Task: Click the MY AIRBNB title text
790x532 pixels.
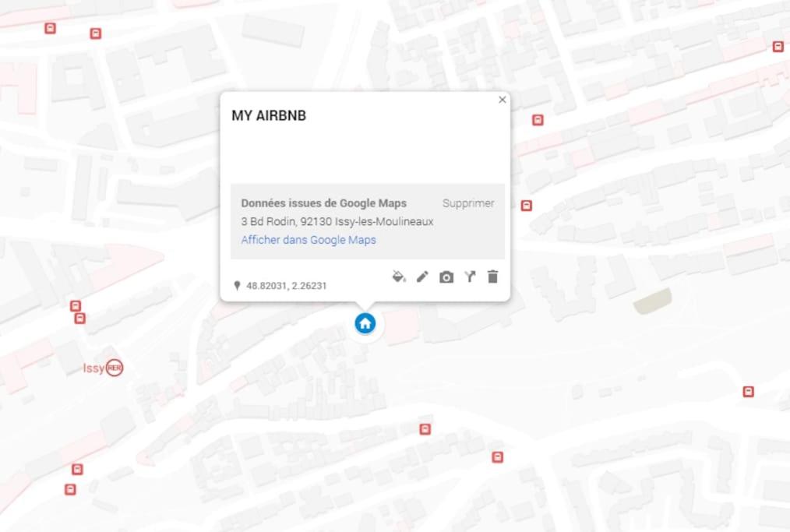Action: 269,115
